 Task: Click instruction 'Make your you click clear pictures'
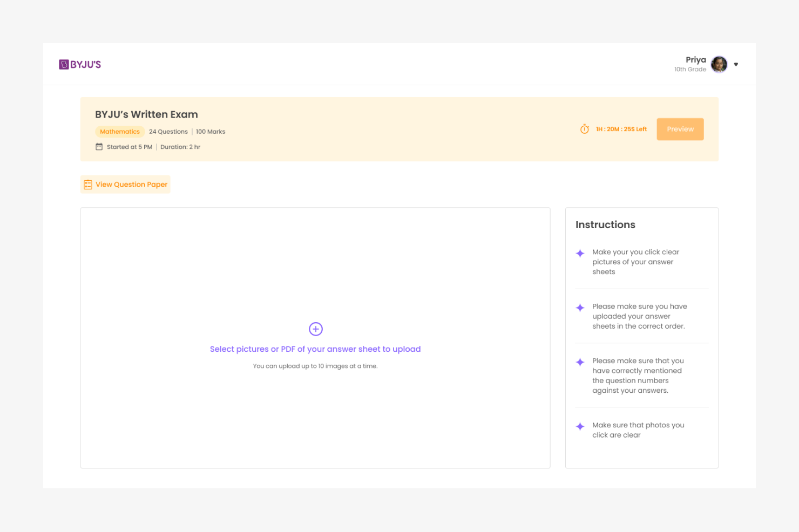pos(635,262)
